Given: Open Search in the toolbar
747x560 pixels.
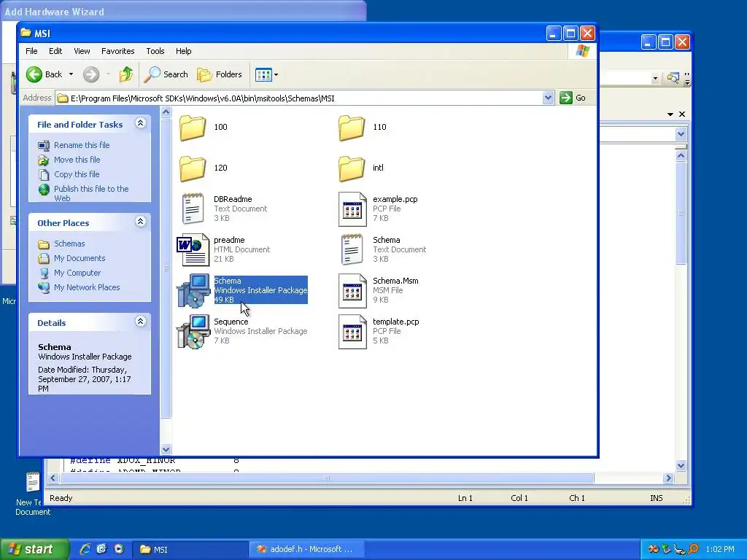Looking at the screenshot, I should tap(166, 74).
